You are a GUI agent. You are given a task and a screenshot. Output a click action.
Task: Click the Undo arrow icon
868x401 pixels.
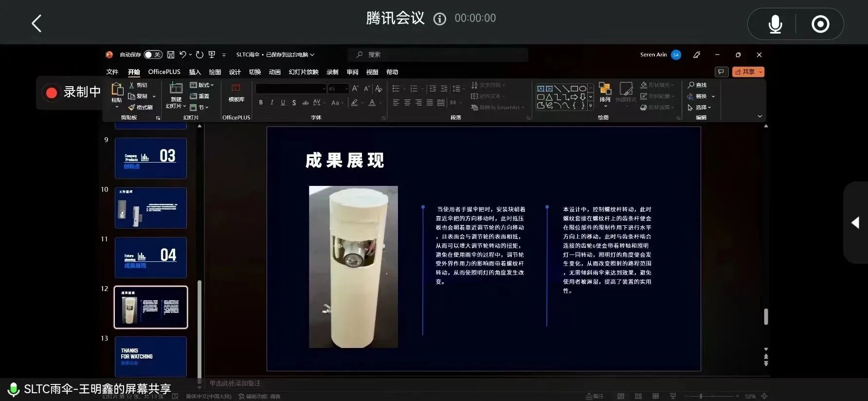point(183,55)
